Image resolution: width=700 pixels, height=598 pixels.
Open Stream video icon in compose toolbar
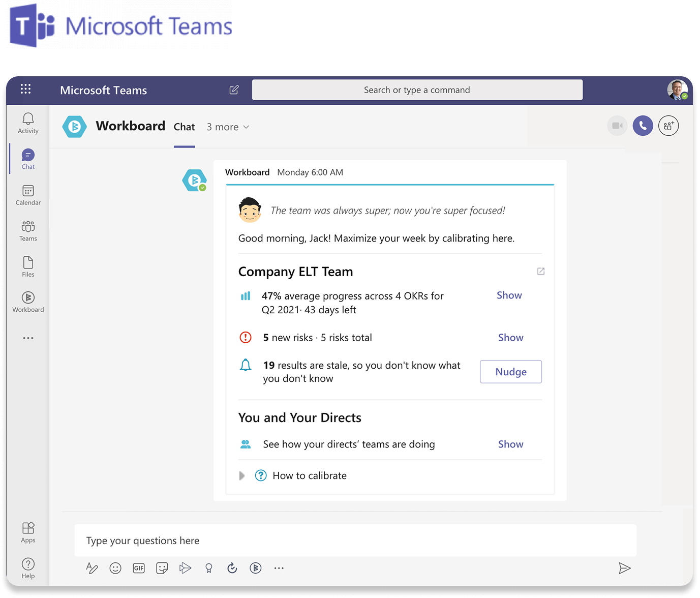[x=186, y=568]
